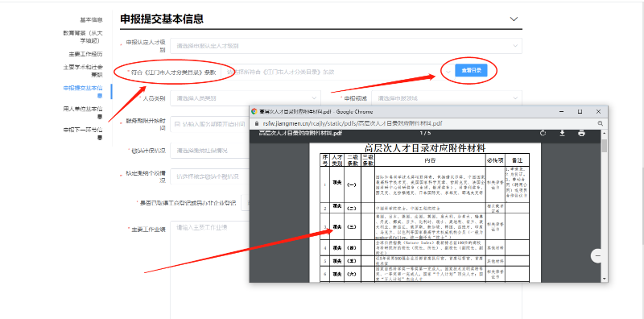Screen dimensions: 644x319
Task: Click the PDF viewer vertical scrollbar thumb
Action: pos(605,146)
